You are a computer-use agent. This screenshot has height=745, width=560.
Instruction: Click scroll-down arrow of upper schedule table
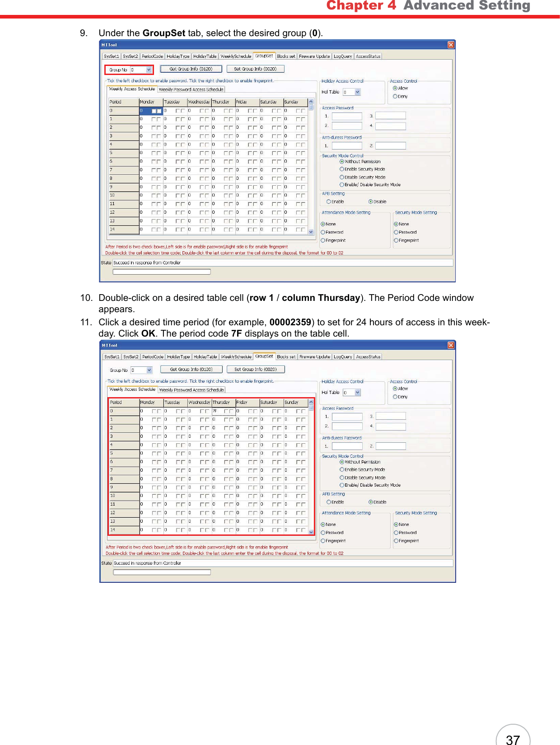point(311,232)
